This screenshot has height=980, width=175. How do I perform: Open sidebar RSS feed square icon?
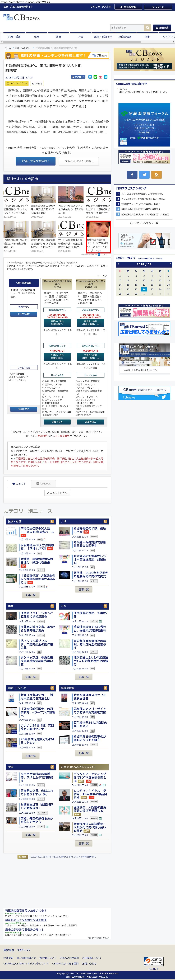(156, 175)
